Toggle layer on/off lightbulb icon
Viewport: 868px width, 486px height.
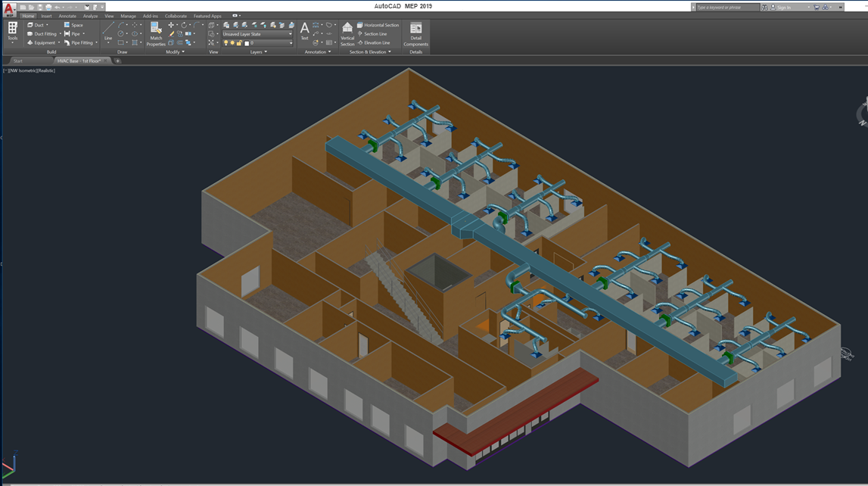click(x=225, y=43)
